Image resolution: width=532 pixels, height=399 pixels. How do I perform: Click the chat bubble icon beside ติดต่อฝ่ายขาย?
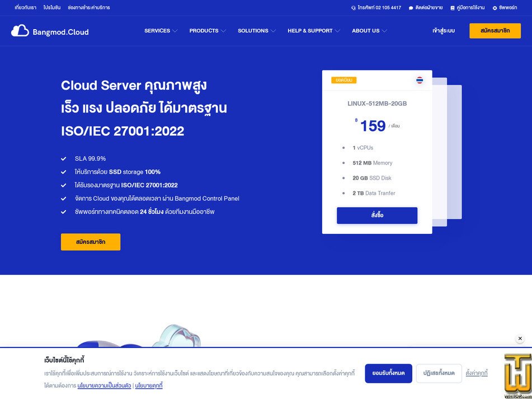(x=411, y=8)
